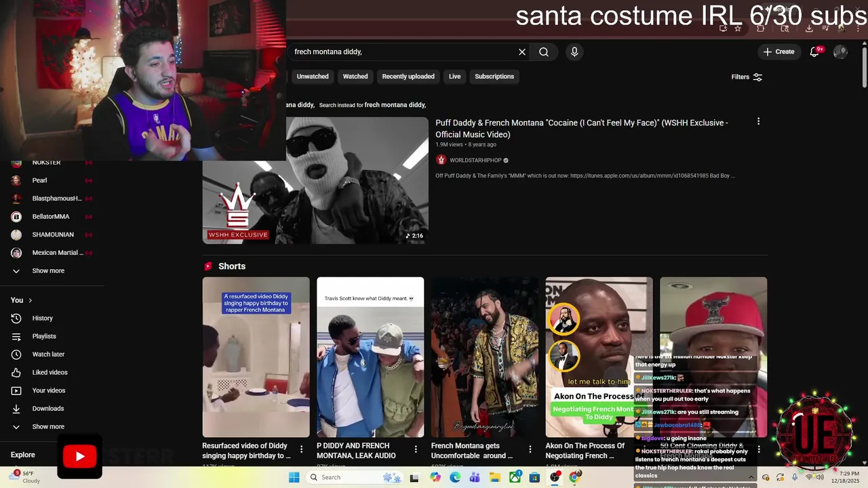Select the Watched filter chip
This screenshot has height=488, width=868.
click(x=355, y=77)
